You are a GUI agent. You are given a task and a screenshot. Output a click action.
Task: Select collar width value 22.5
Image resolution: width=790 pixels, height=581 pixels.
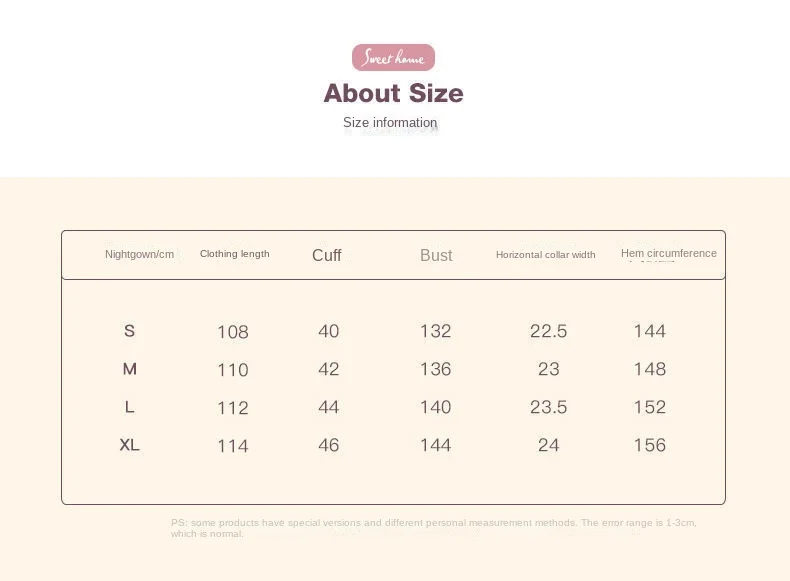(548, 331)
